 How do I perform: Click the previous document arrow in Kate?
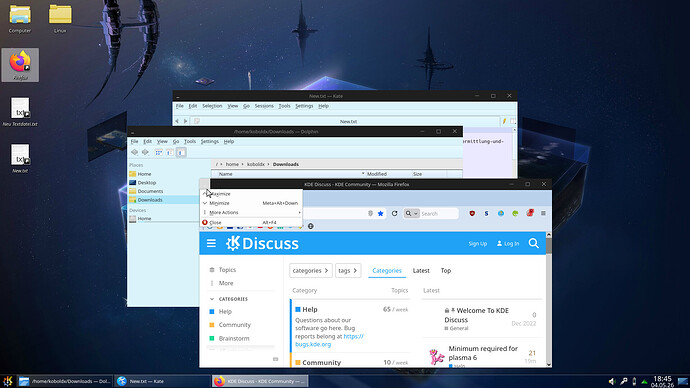click(x=177, y=121)
